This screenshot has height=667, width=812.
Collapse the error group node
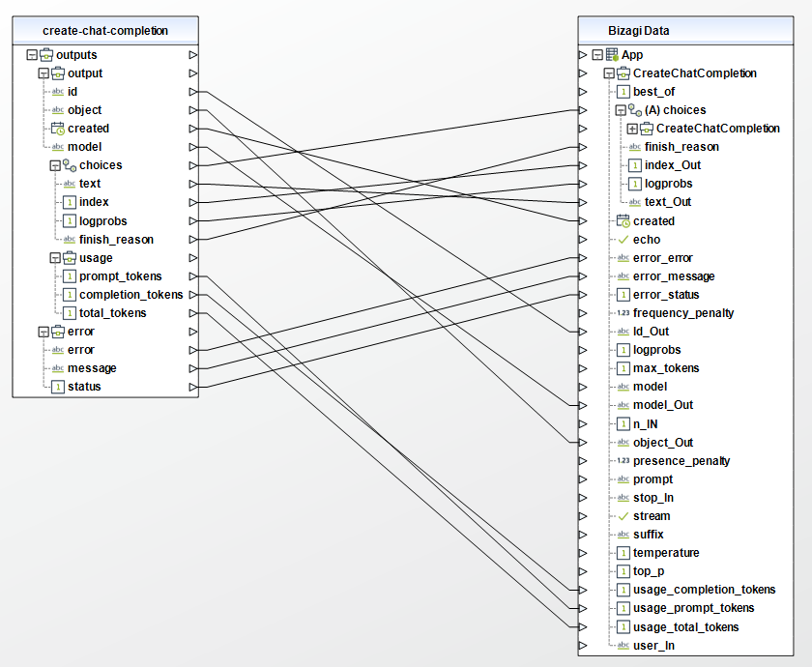point(43,332)
